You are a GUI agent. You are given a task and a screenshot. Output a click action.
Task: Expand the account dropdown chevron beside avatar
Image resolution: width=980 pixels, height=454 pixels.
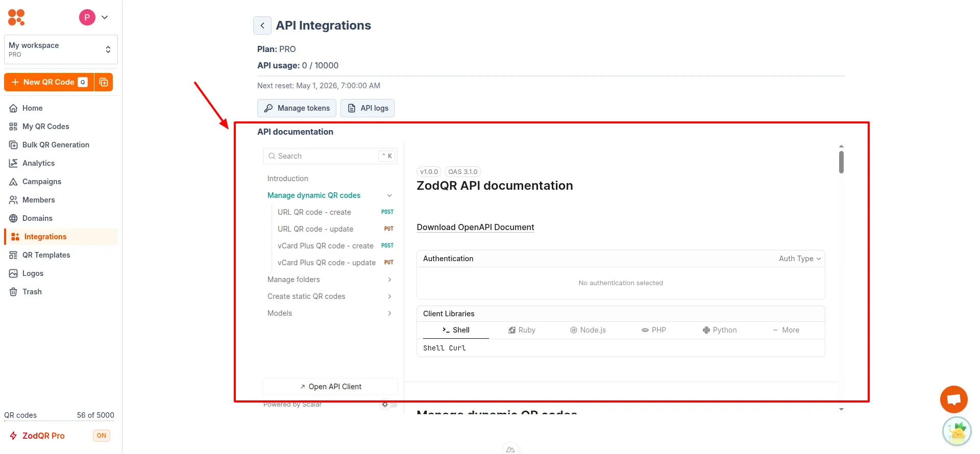105,17
